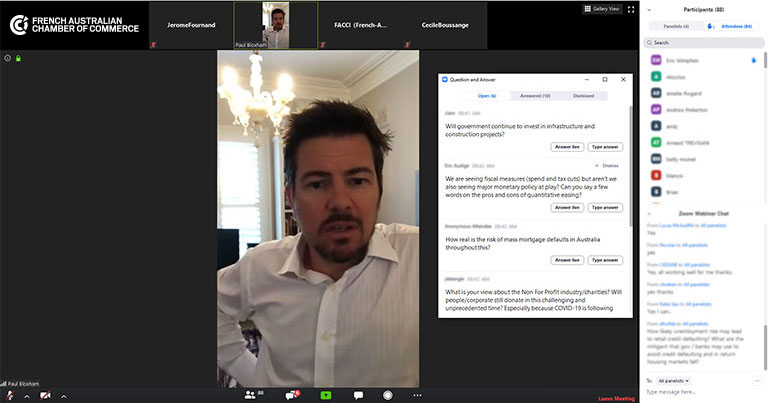Open the Q&A icon with notification badge
Image resolution: width=768 pixels, height=403 pixels.
(292, 394)
